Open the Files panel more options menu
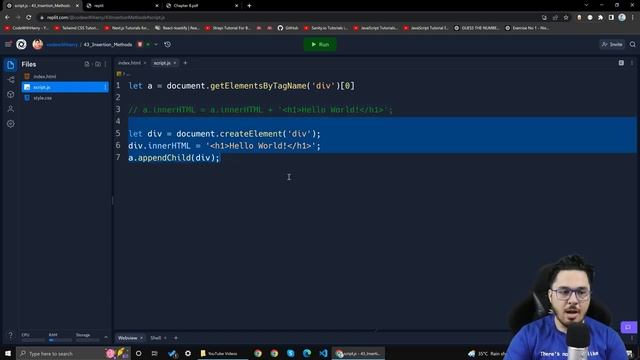This screenshot has height=360, width=640. (x=106, y=64)
